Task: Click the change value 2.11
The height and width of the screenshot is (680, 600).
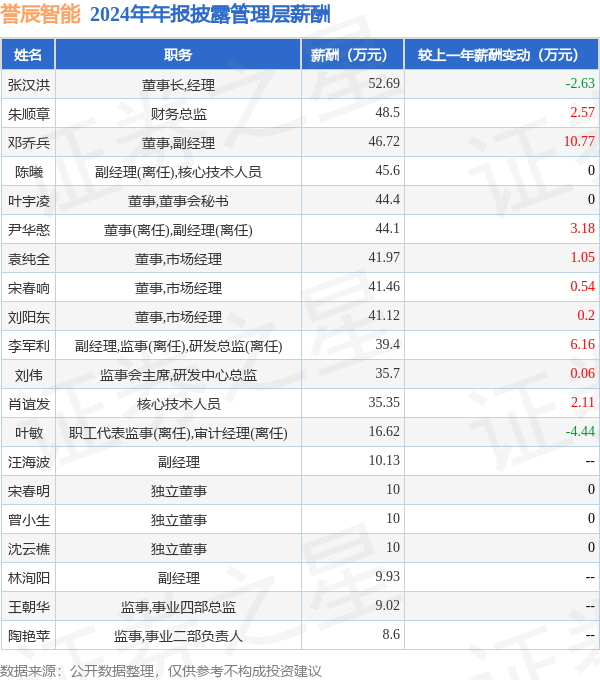Action: click(582, 402)
